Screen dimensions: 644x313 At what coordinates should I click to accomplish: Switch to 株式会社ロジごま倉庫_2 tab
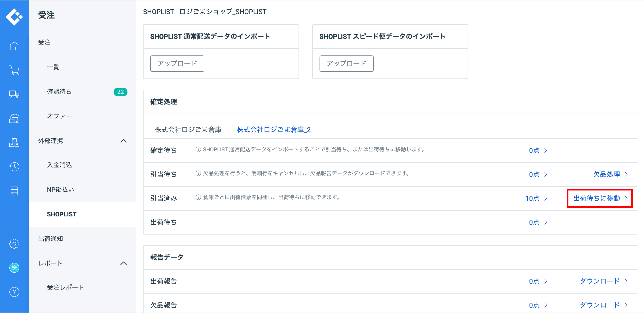[273, 130]
